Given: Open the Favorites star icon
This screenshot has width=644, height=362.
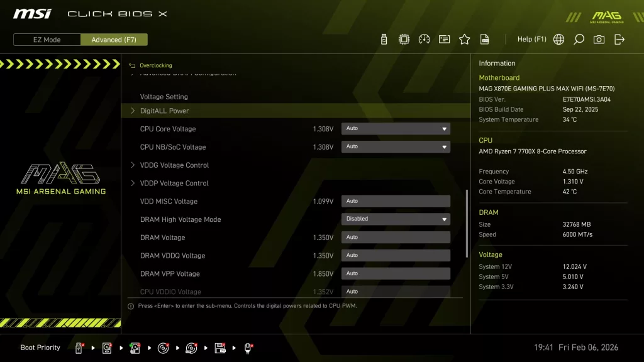Looking at the screenshot, I should point(464,39).
